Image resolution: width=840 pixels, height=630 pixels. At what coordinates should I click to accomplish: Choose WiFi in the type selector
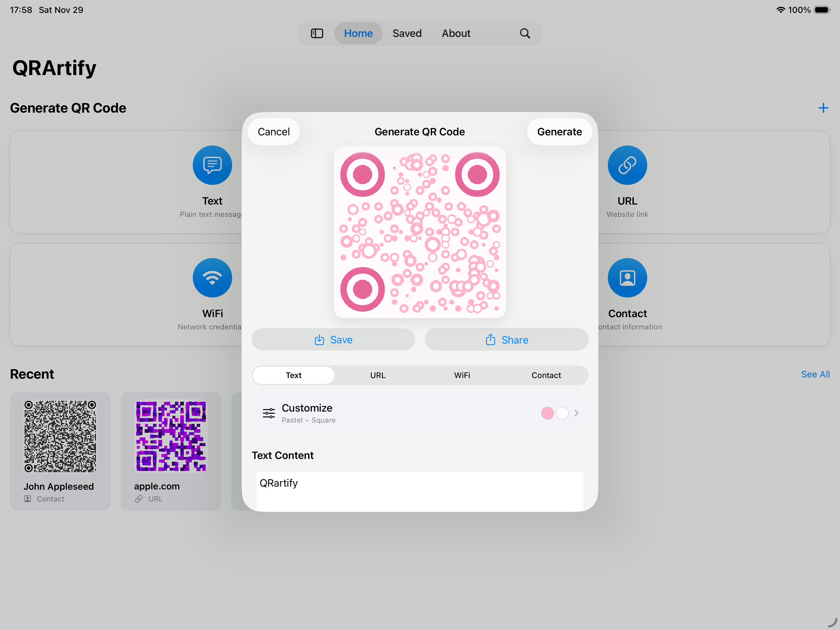(462, 375)
